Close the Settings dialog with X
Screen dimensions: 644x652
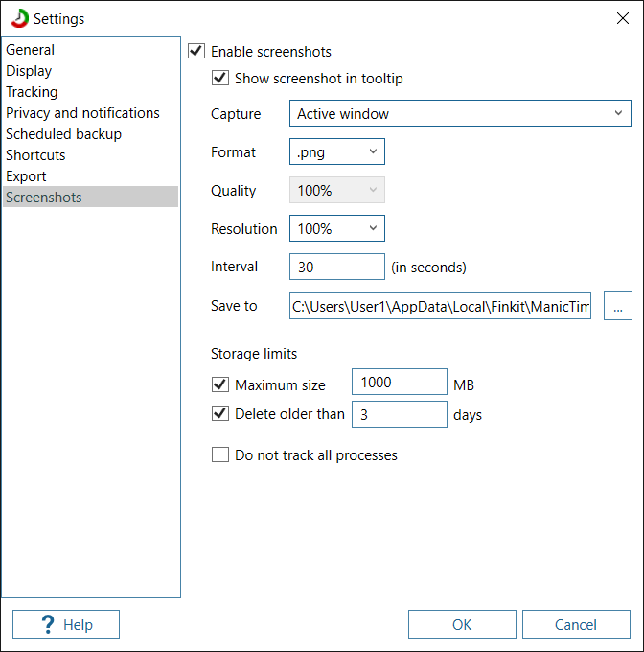(x=621, y=19)
